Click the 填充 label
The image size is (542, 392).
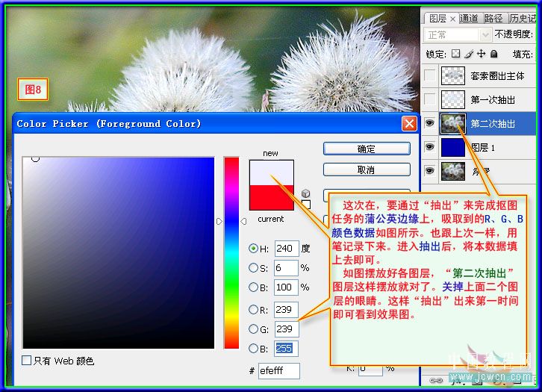pos(523,54)
